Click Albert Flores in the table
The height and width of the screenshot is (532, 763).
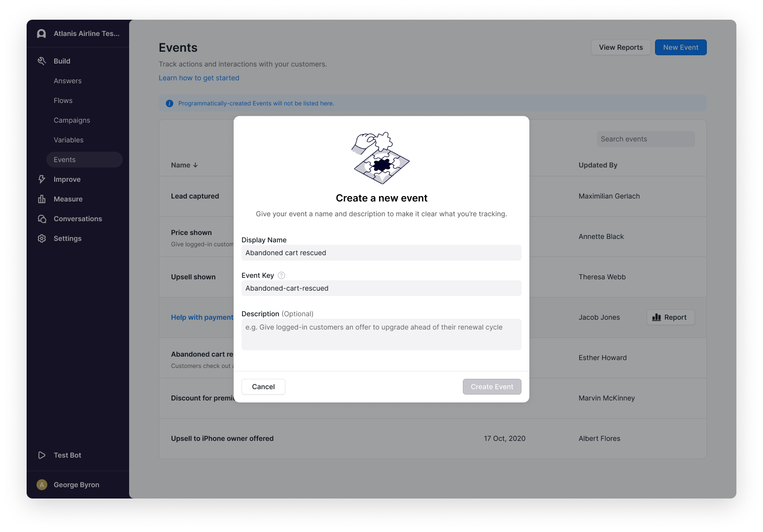pyautogui.click(x=599, y=438)
